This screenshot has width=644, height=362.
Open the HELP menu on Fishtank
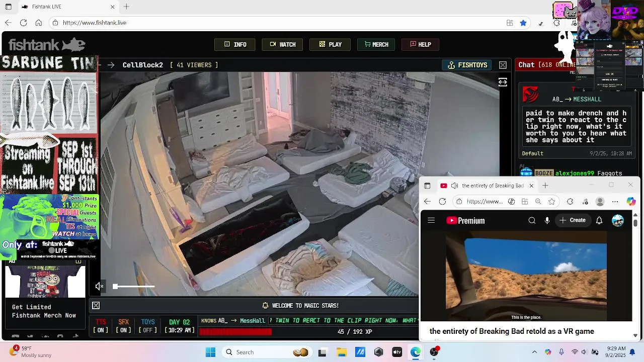pos(420,45)
